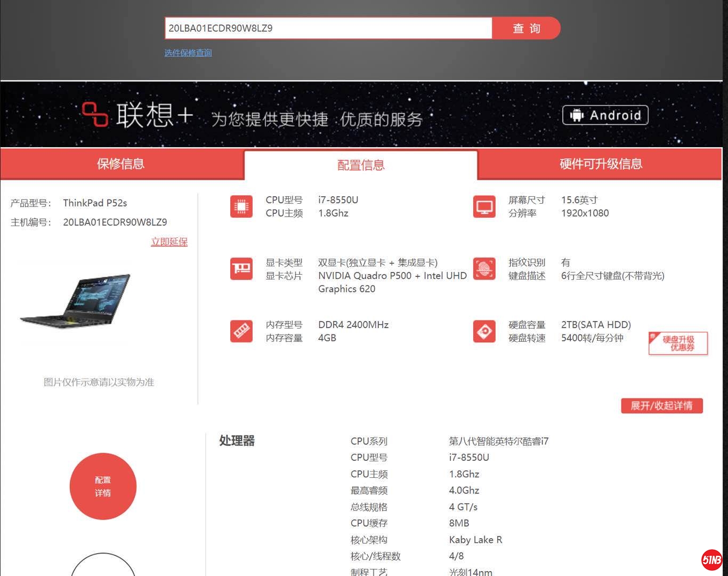This screenshot has height=576, width=728.
Task: Open the 选件保修查询 link
Action: coord(188,52)
